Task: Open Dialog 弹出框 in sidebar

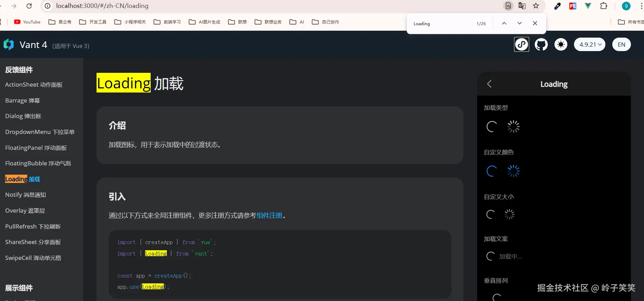Action: [23, 116]
